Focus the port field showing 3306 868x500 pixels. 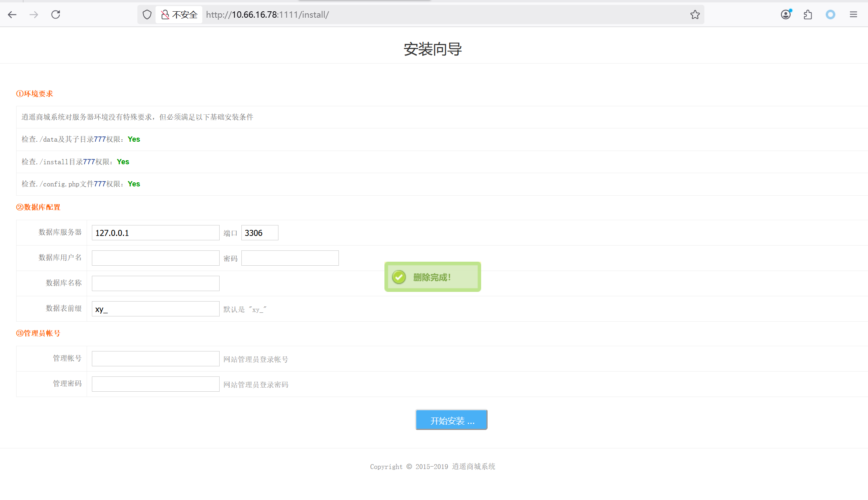pos(260,233)
